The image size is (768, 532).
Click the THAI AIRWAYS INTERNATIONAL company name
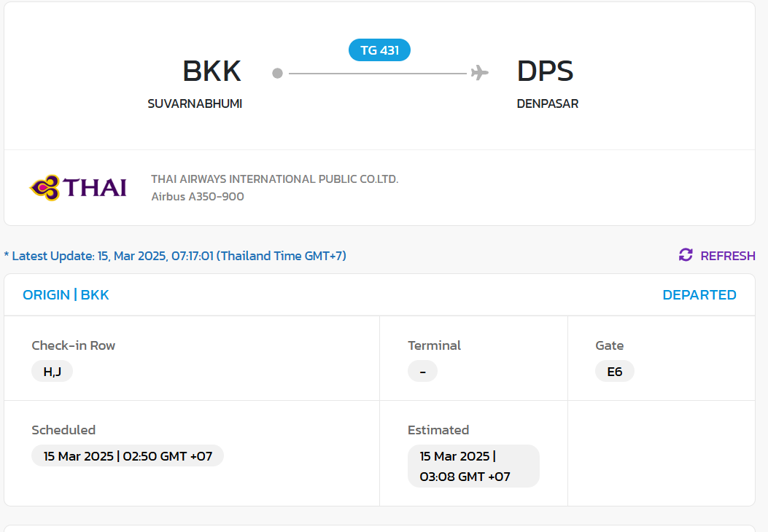click(x=274, y=179)
